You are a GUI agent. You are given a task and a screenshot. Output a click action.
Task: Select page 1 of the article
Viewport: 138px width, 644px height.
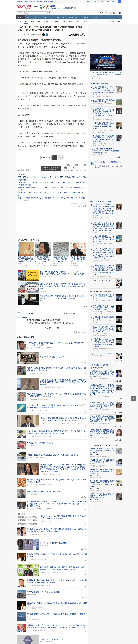point(49,157)
